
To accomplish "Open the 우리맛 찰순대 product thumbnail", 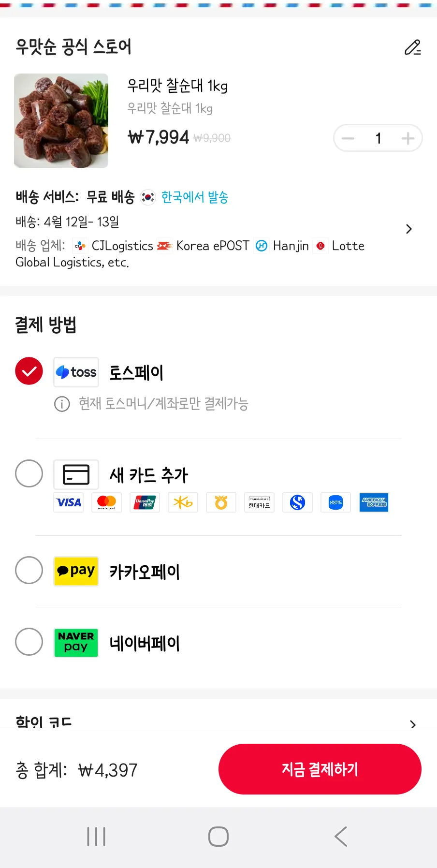I will (x=61, y=121).
